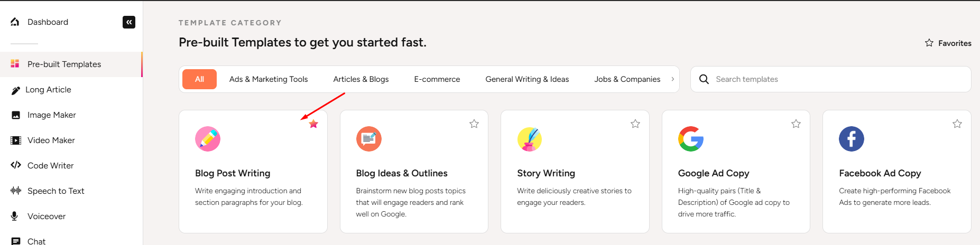The height and width of the screenshot is (245, 980).
Task: Unfavorite the Blog Post Writing template star
Action: point(313,124)
